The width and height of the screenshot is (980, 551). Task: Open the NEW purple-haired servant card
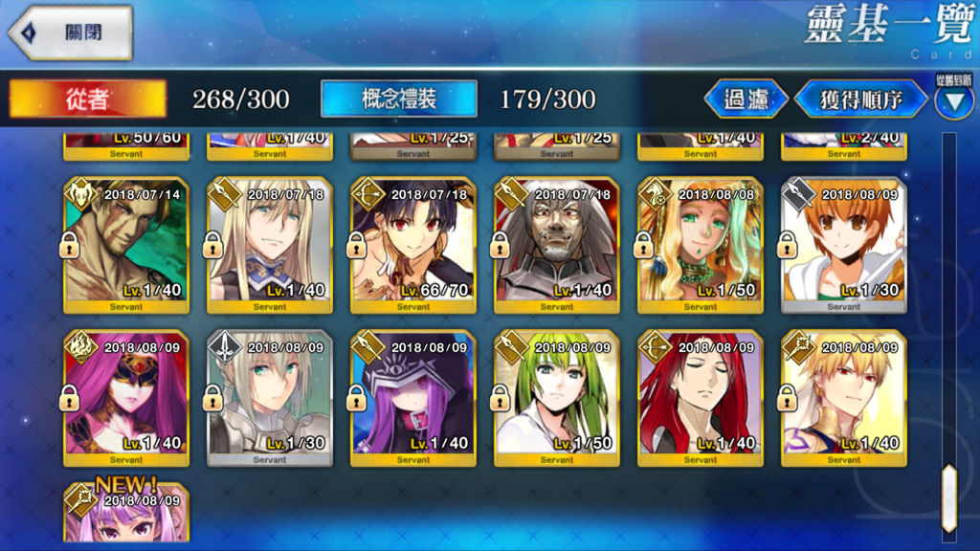[126, 512]
